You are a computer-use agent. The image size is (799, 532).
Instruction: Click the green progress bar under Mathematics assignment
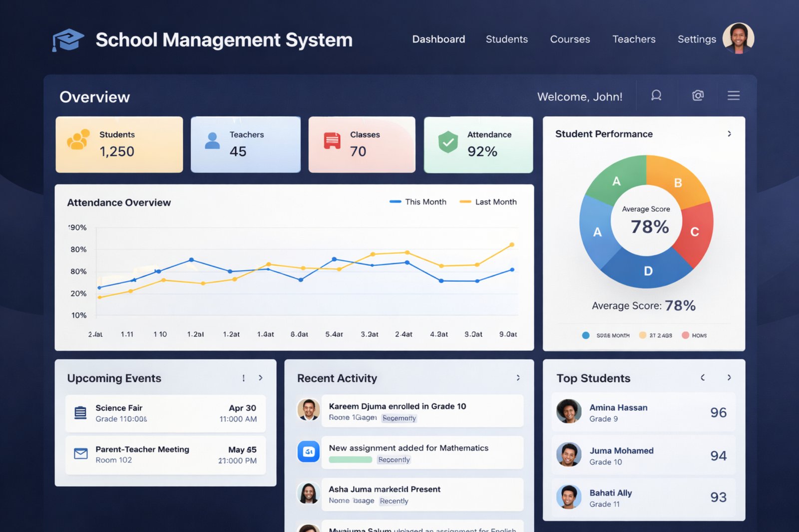coord(350,460)
